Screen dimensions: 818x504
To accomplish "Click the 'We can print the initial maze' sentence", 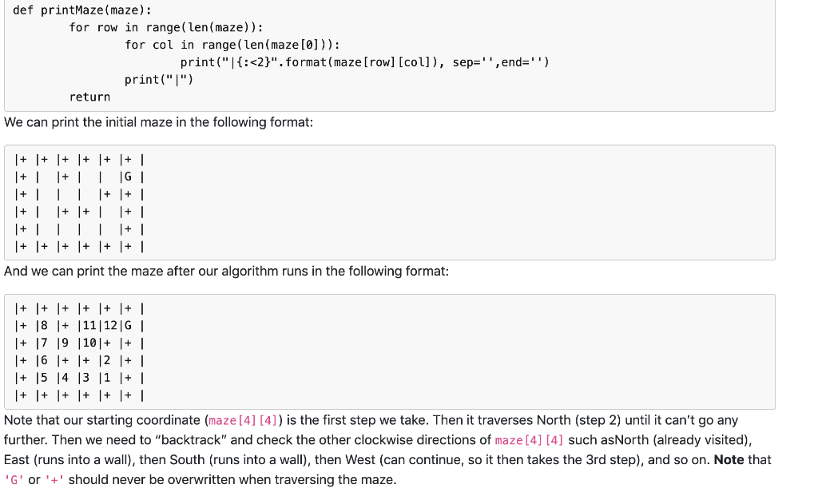I will [159, 122].
